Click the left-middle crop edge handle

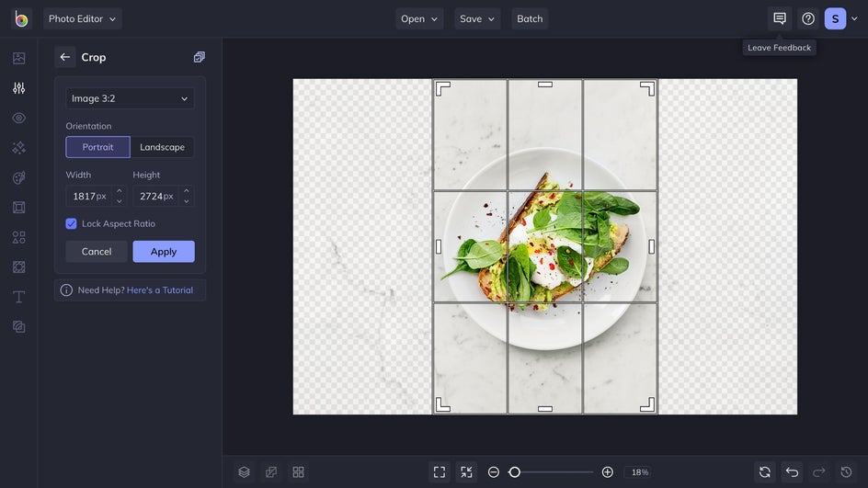439,247
